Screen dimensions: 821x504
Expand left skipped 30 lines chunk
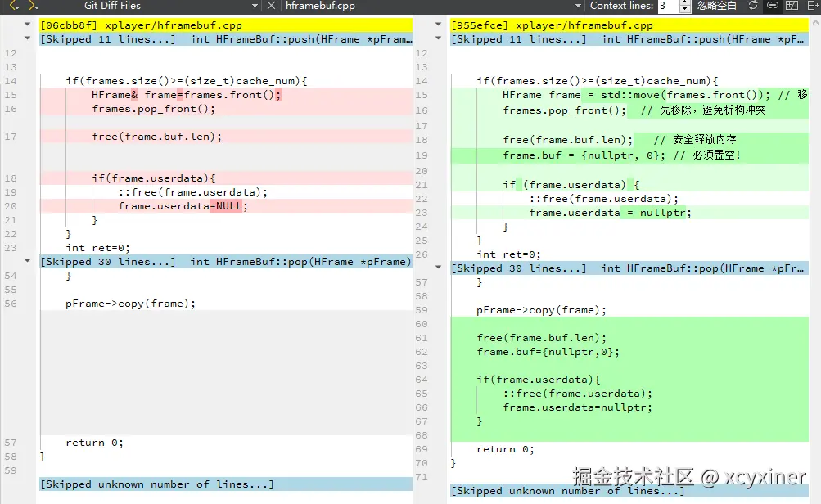(27, 260)
